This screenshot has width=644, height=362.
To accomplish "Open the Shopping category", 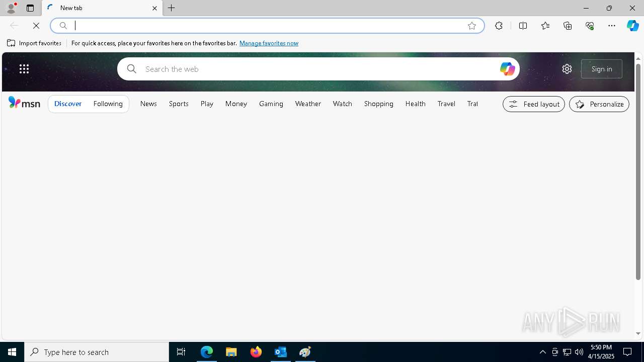I will tap(379, 104).
